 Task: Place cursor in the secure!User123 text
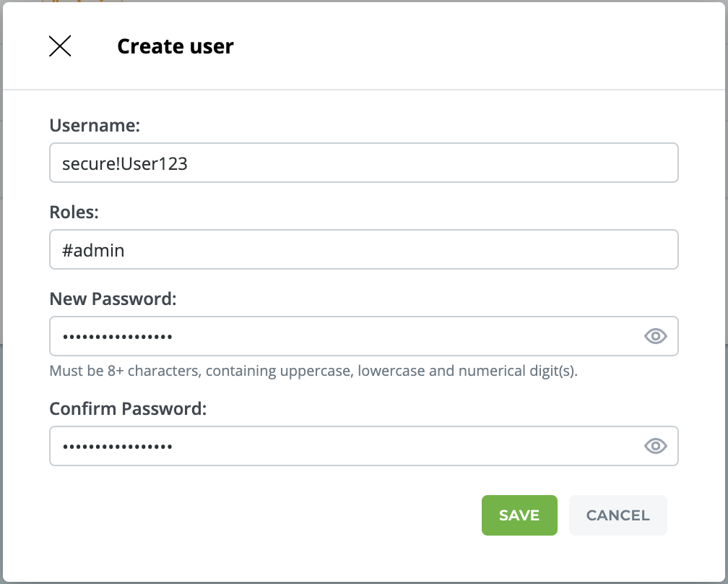coord(125,164)
